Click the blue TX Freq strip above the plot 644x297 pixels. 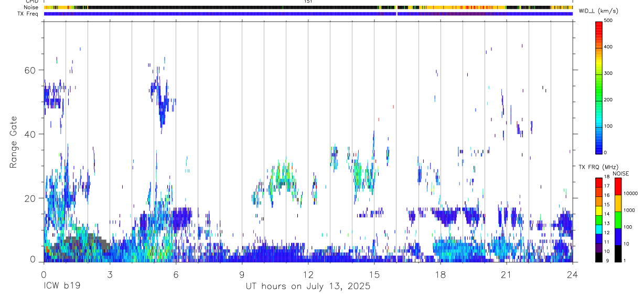(308, 14)
